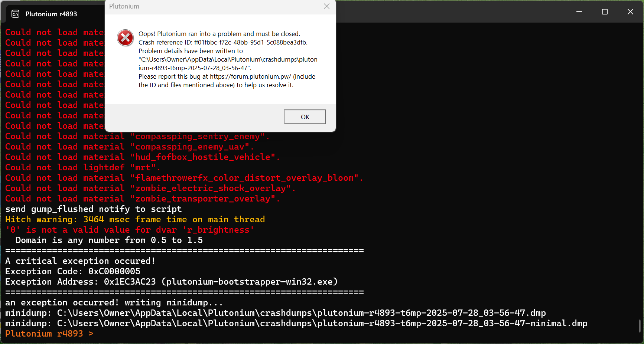Click 'A critical exception occured!' line
The height and width of the screenshot is (344, 644).
click(x=80, y=261)
